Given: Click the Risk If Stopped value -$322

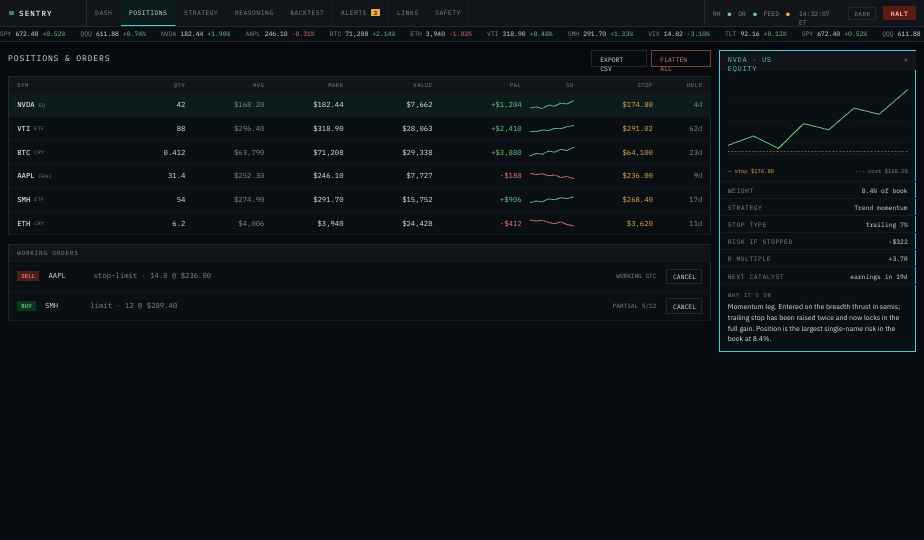Looking at the screenshot, I should pyautogui.click(x=898, y=242).
